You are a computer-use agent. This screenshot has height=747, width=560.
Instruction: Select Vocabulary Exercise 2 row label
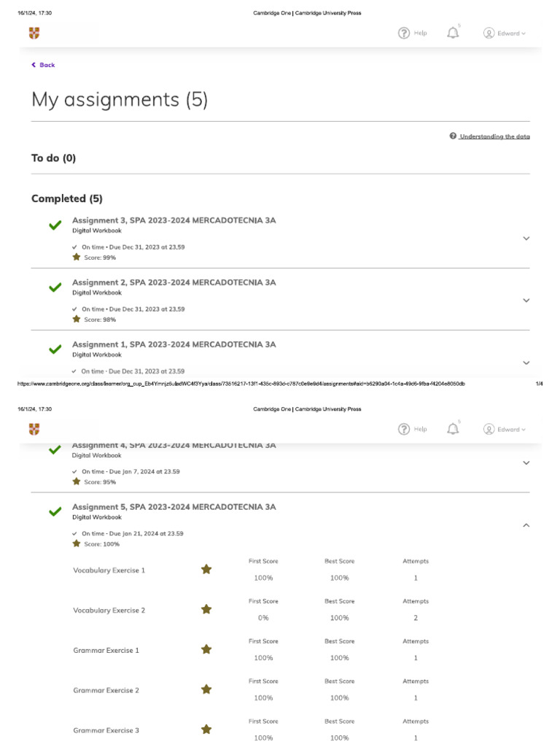[x=109, y=611]
